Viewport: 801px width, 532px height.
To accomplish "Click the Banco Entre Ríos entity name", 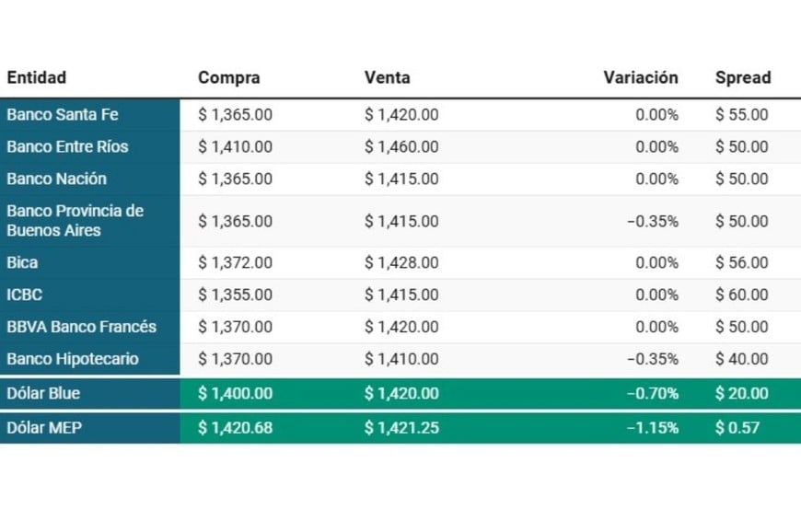I will tap(67, 147).
